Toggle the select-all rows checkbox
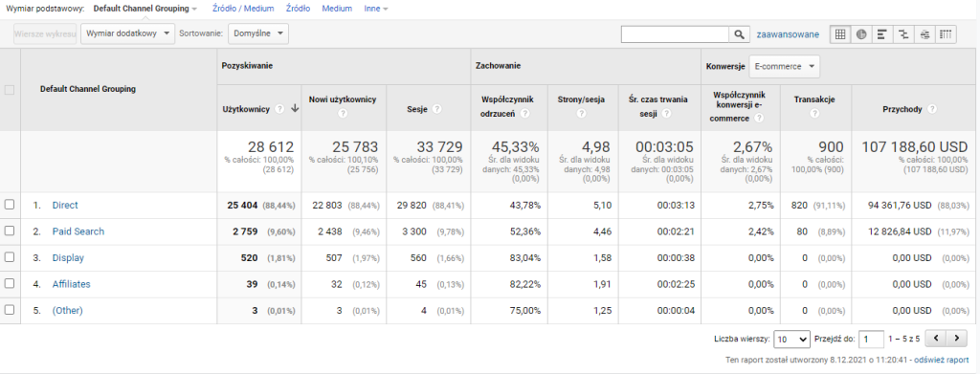The width and height of the screenshot is (980, 374). (x=10, y=90)
